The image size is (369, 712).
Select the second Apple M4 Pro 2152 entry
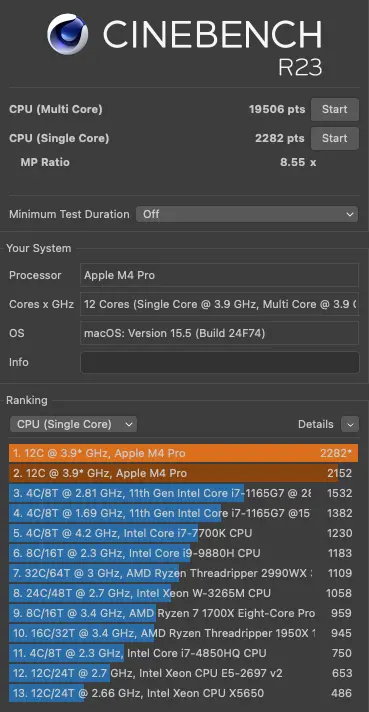click(183, 473)
